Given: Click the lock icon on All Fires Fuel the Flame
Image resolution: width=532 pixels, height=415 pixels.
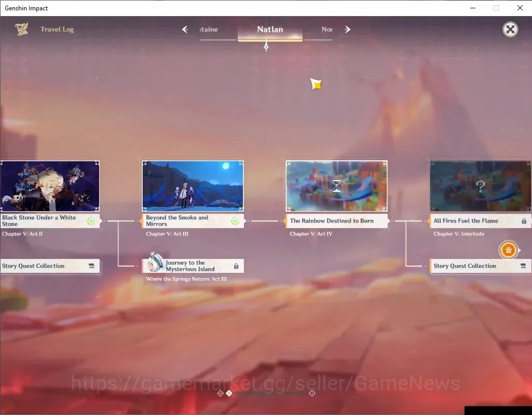Looking at the screenshot, I should click(x=524, y=221).
